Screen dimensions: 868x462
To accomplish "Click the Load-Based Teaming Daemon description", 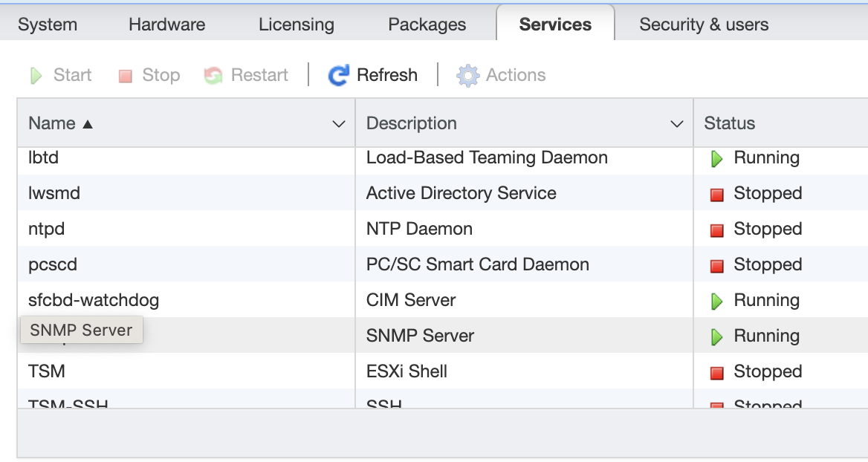I will point(488,157).
